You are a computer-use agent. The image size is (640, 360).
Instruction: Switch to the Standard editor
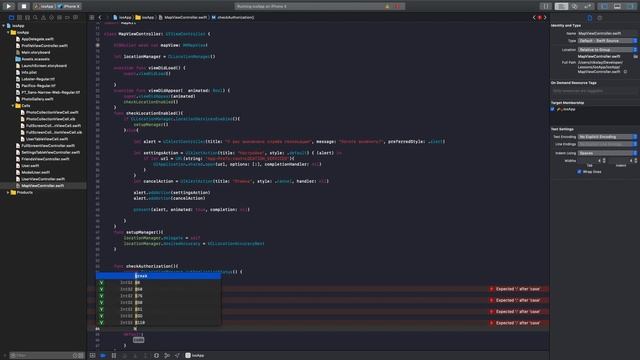(561, 6)
